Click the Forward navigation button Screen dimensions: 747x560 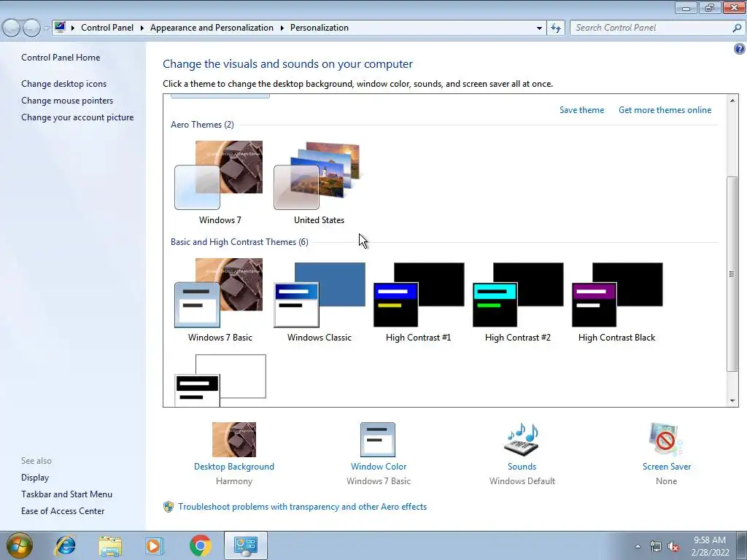(x=31, y=28)
